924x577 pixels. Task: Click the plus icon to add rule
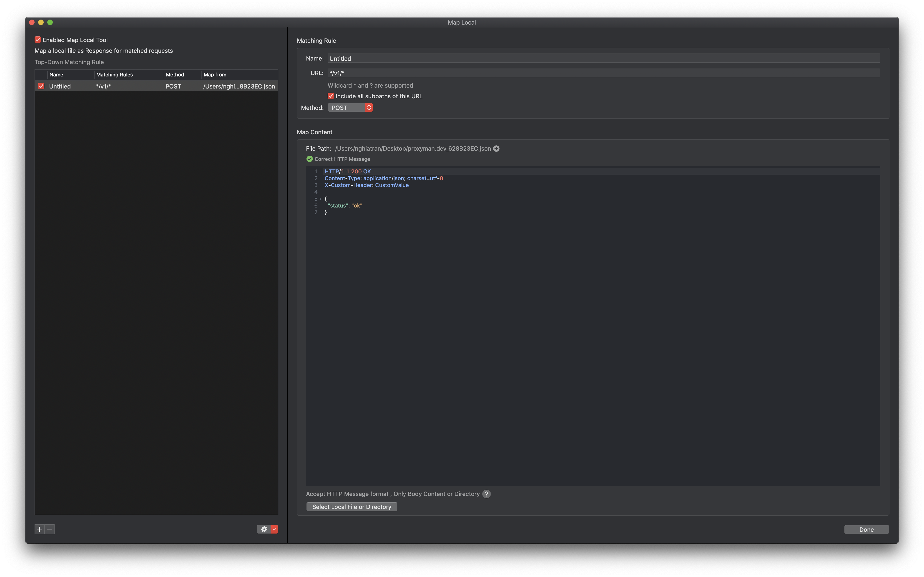pyautogui.click(x=39, y=529)
